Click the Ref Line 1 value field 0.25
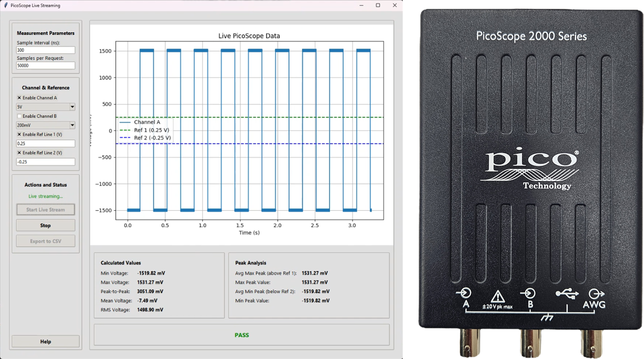 pos(45,144)
